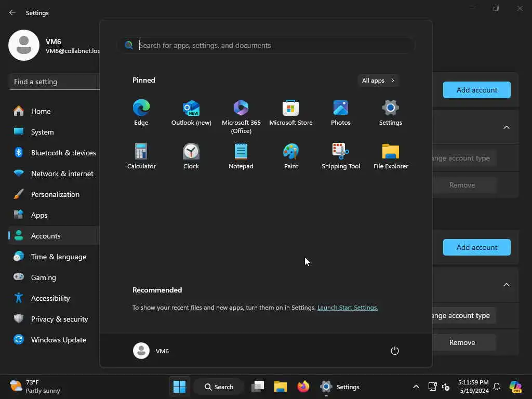Open Windows Update in Settings
The image size is (532, 399).
click(54, 340)
